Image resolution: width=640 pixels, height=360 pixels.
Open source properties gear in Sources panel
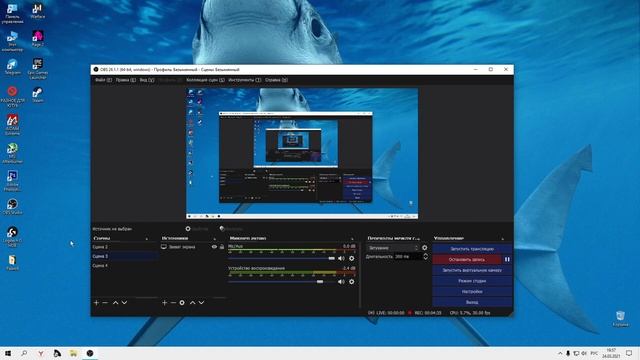pos(182,303)
